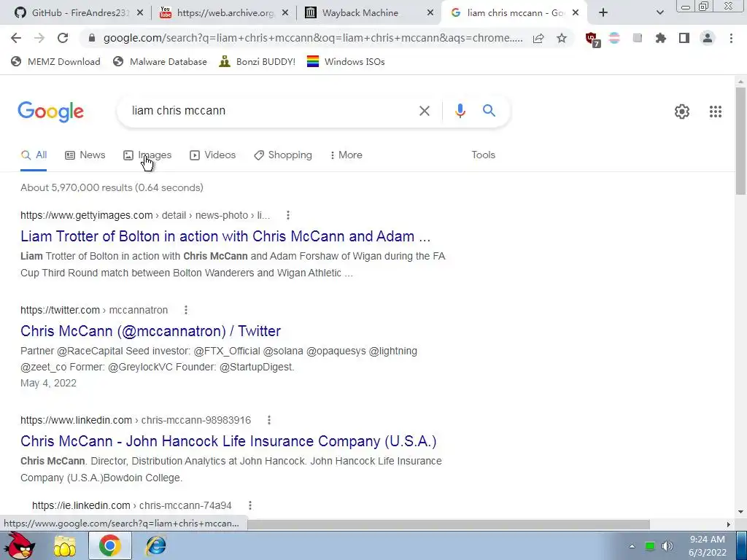Screen dimensions: 747x560
Task: Open the Google apps grid
Action: (x=715, y=112)
